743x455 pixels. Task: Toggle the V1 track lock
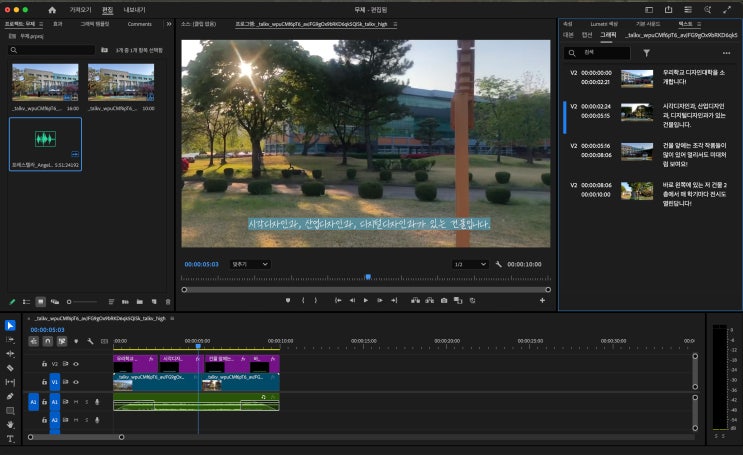44,382
